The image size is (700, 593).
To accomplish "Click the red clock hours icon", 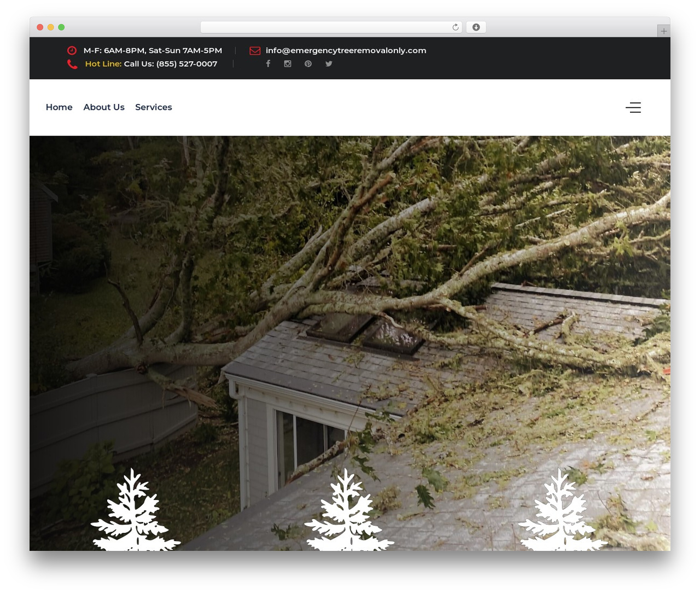I will 72,50.
